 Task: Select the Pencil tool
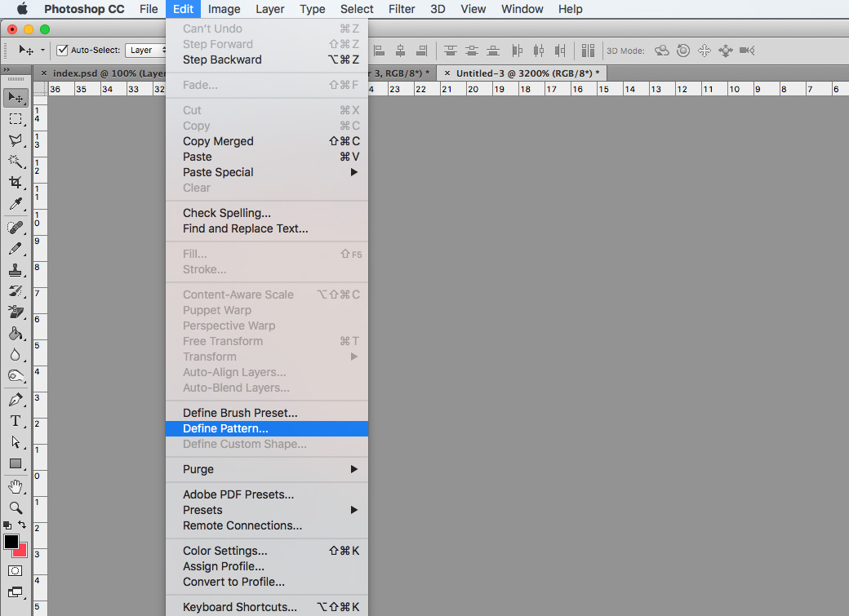(16, 249)
